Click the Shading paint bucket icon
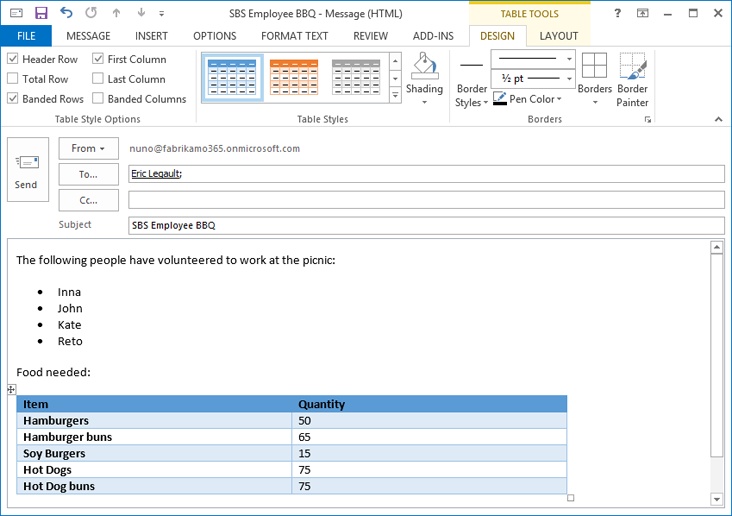Image resolution: width=732 pixels, height=516 pixels. (x=424, y=66)
